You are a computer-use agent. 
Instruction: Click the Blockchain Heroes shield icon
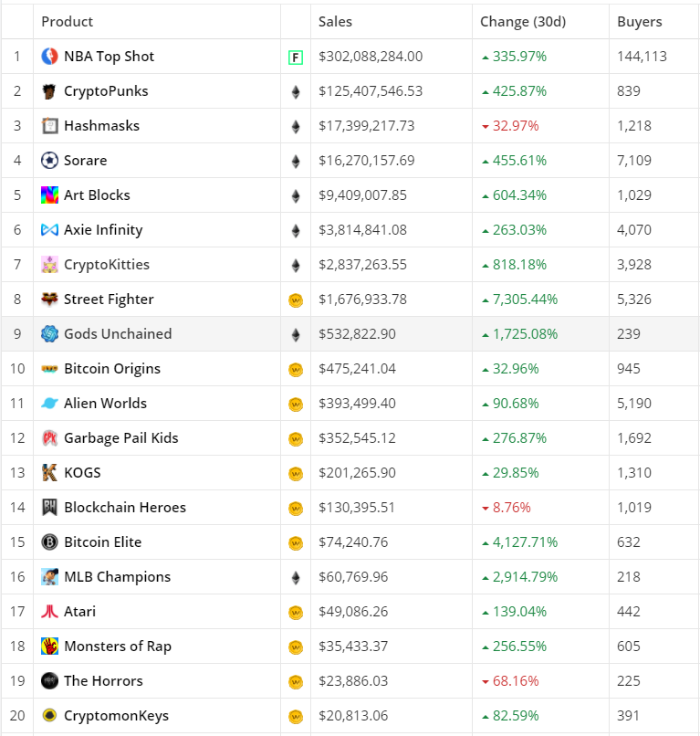(x=49, y=508)
